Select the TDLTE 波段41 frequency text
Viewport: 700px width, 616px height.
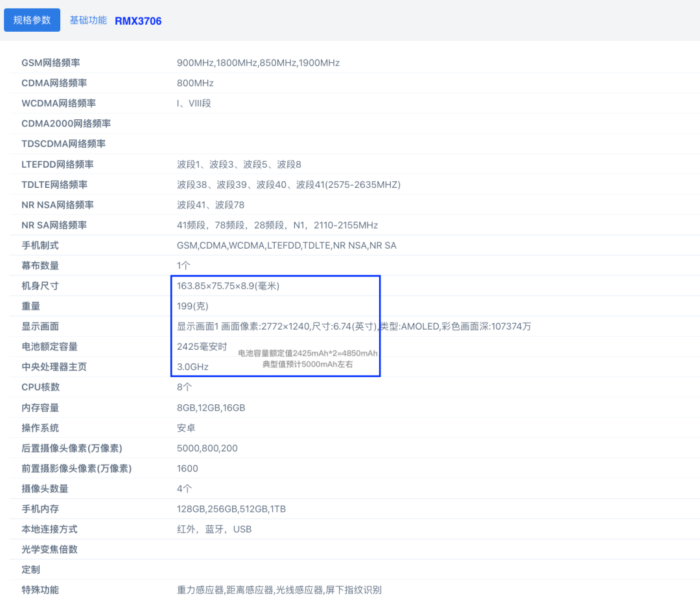pyautogui.click(x=286, y=184)
